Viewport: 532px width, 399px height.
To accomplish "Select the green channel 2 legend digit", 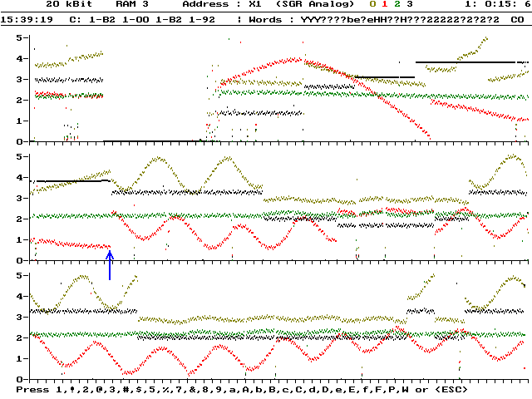I will 397,4.
